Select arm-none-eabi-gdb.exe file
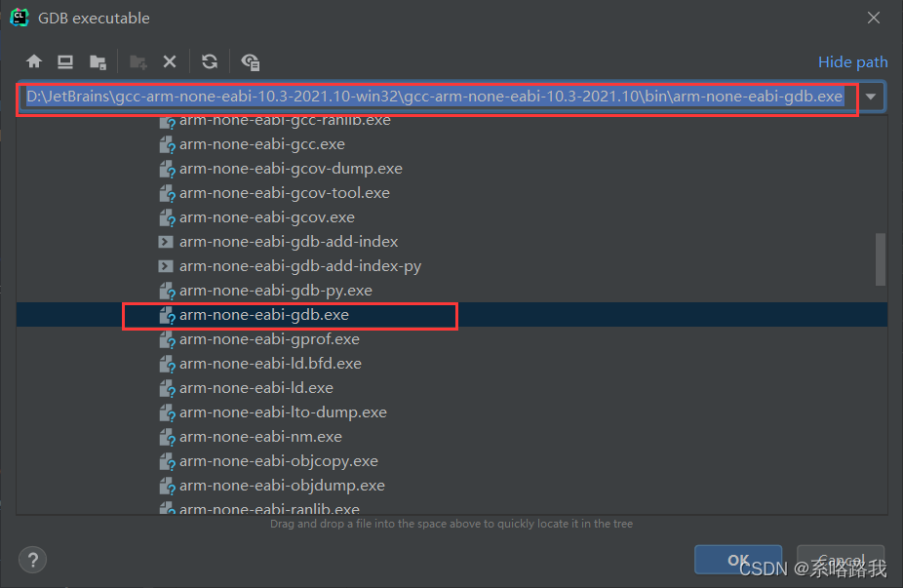 click(263, 315)
